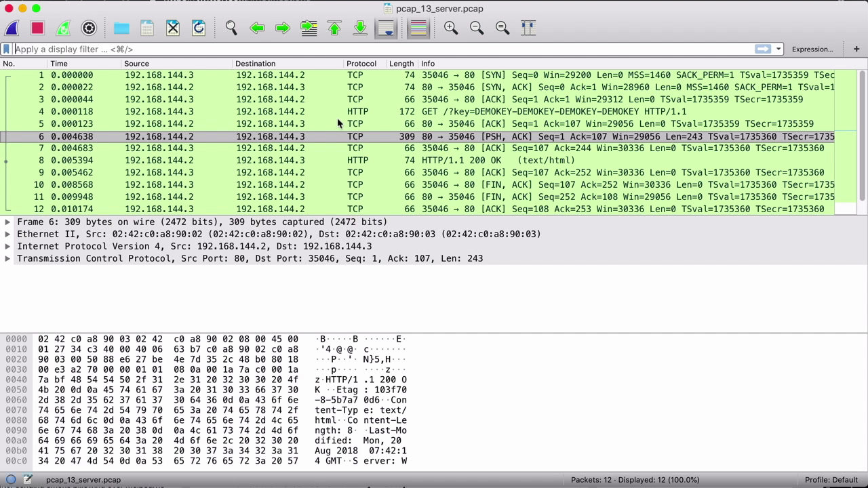Open a capture file via the folder icon
The image size is (868, 488).
(x=121, y=28)
